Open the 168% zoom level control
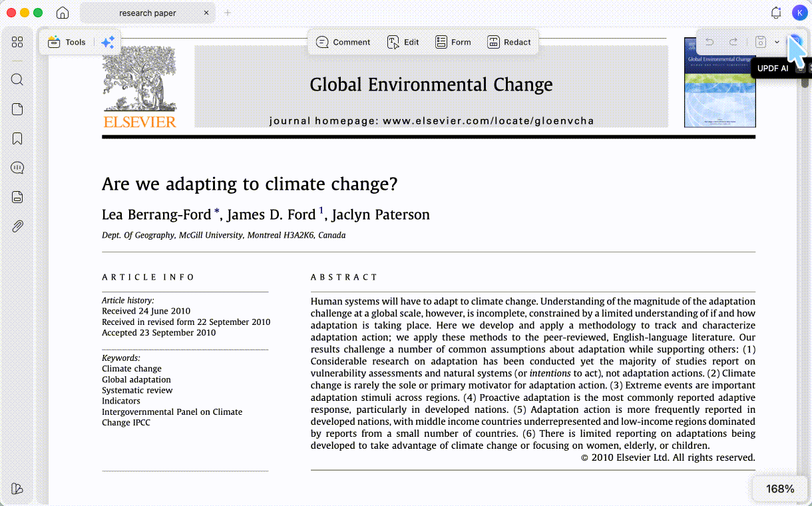The image size is (812, 506). [780, 489]
